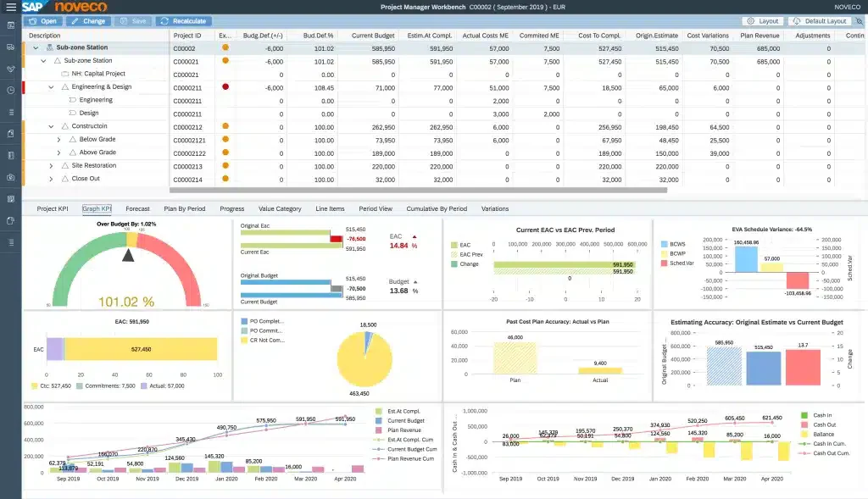This screenshot has width=868, height=499.
Task: Collapse the top-level Sub-zone Station project
Action: (x=36, y=47)
